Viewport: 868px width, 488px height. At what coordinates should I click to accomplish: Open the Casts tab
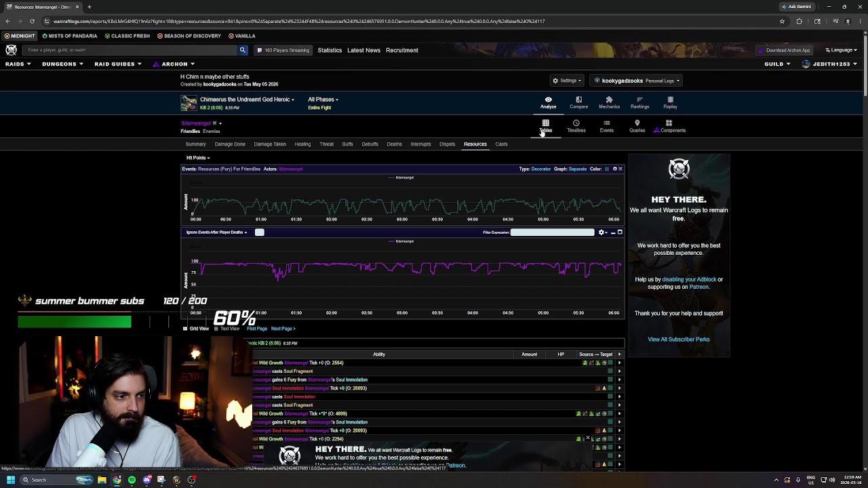[501, 144]
